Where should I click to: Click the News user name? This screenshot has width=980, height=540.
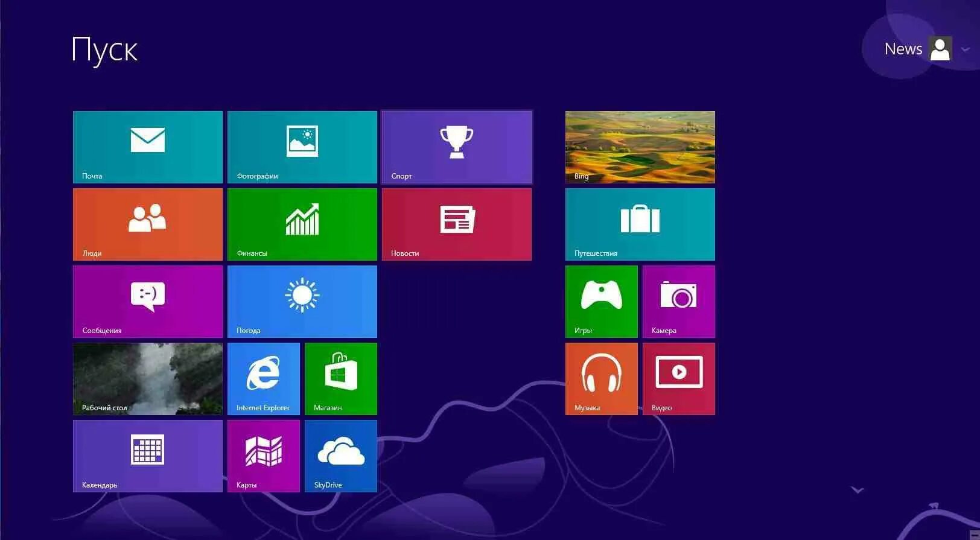903,49
